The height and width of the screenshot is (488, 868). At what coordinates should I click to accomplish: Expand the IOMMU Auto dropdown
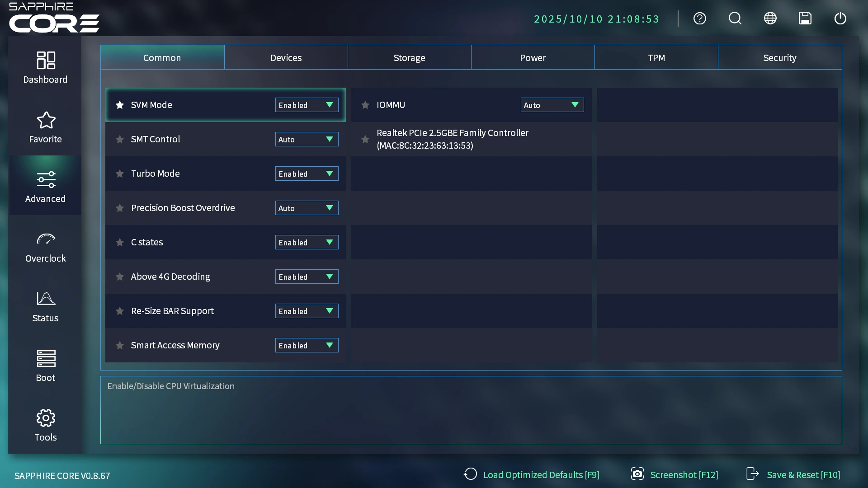tap(552, 105)
